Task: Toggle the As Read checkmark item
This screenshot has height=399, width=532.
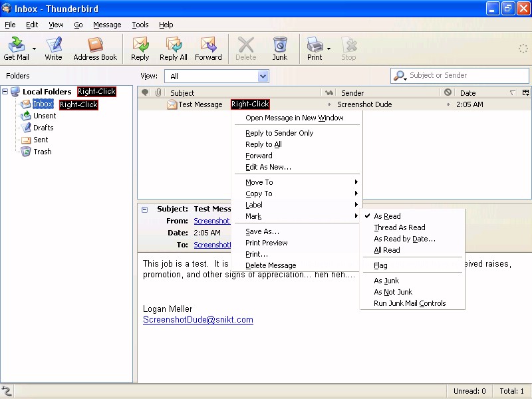Action: click(412, 216)
